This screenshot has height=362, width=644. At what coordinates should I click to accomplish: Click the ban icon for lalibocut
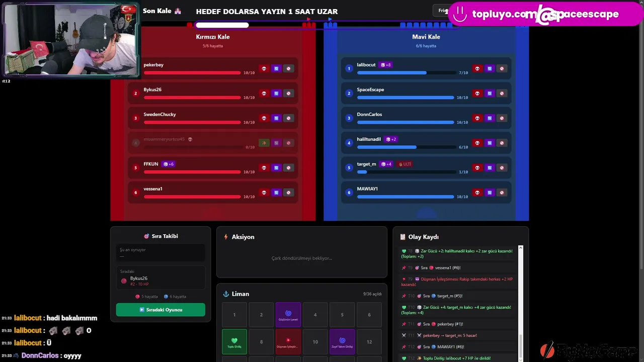[x=502, y=68]
